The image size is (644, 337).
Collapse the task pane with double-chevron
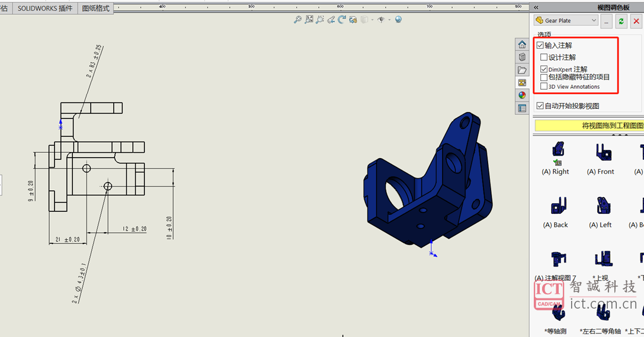click(536, 7)
